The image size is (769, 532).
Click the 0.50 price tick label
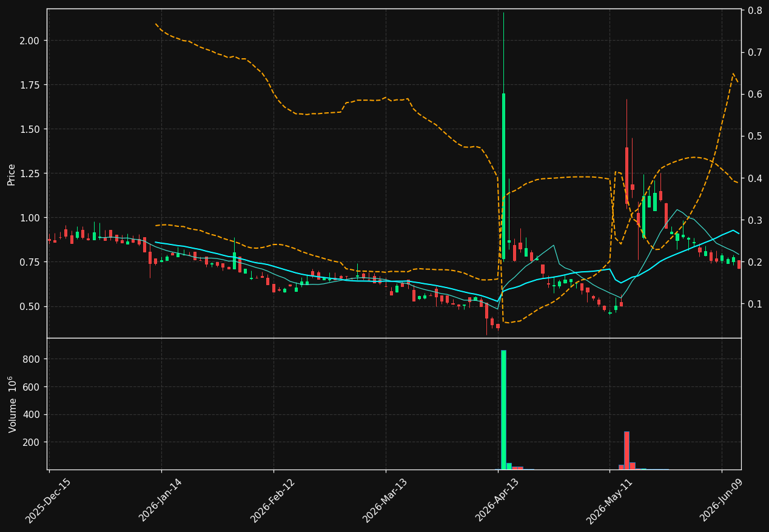click(30, 306)
